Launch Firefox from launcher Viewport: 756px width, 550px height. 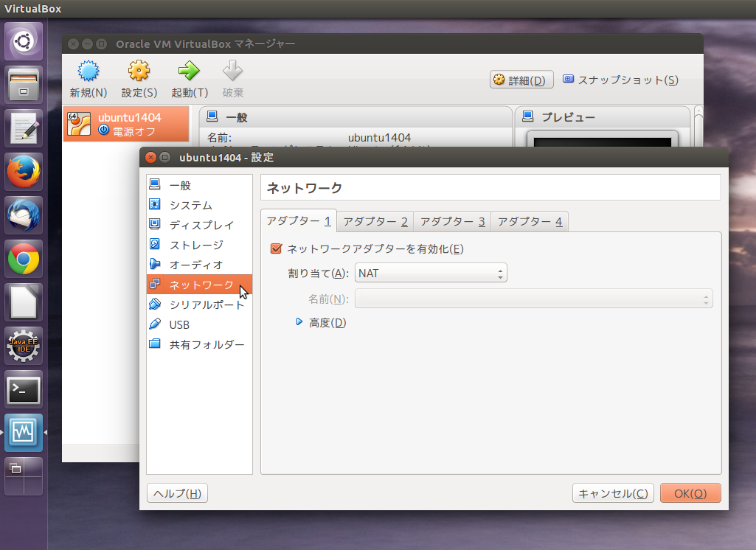coord(24,172)
